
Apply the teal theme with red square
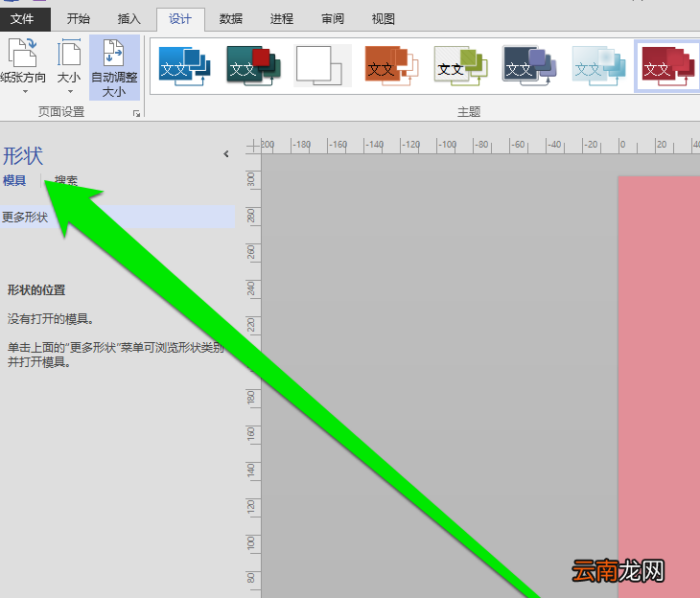253,66
